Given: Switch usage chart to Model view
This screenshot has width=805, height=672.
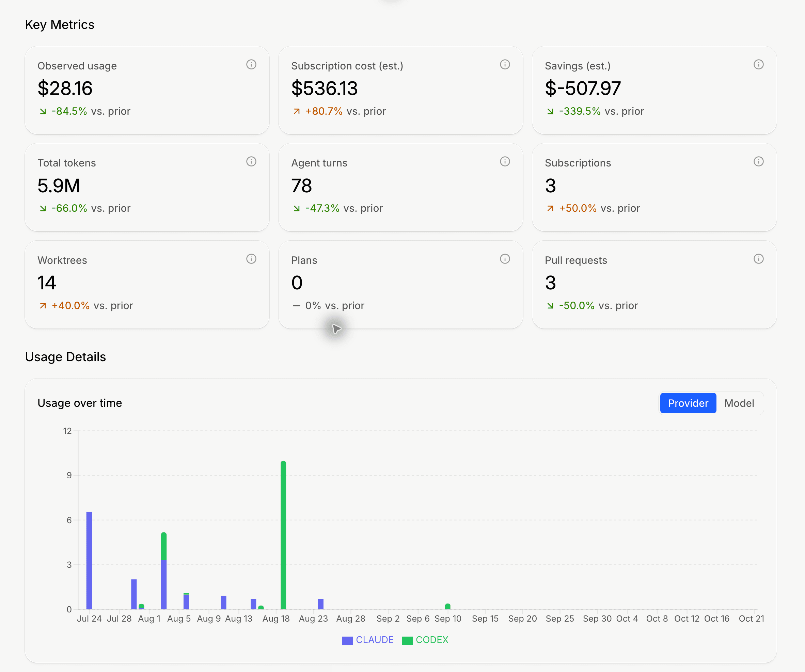Looking at the screenshot, I should point(739,403).
